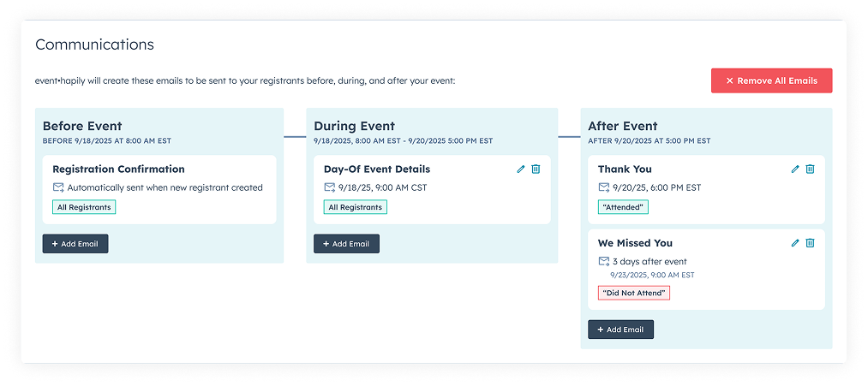Screen dimensions: 868x386
Task: Open the Registration Confirmation email card title
Action: click(118, 169)
